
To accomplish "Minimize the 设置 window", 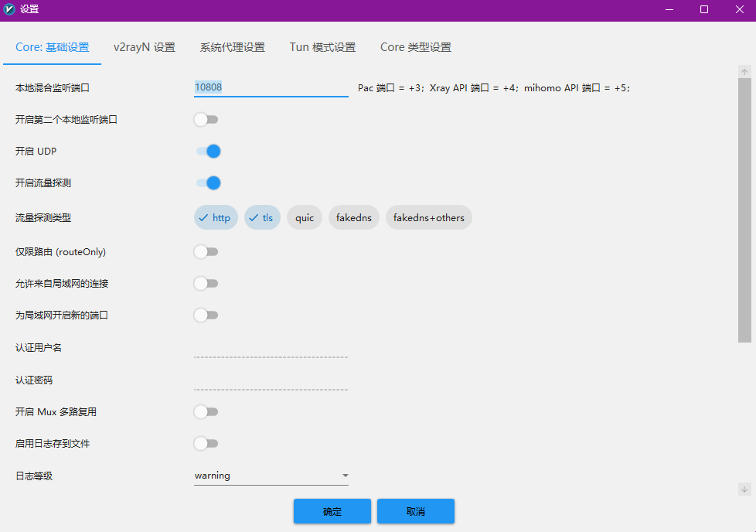I will point(669,9).
